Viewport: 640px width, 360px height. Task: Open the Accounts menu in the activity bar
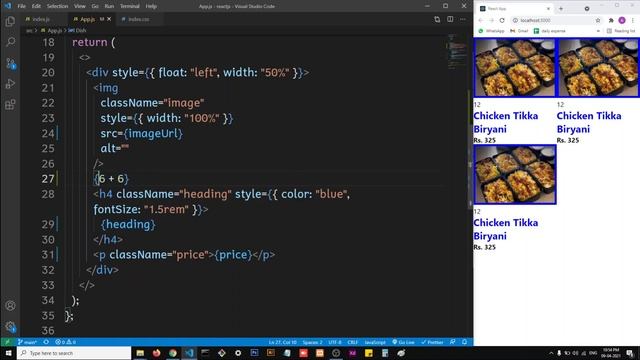click(x=10, y=305)
